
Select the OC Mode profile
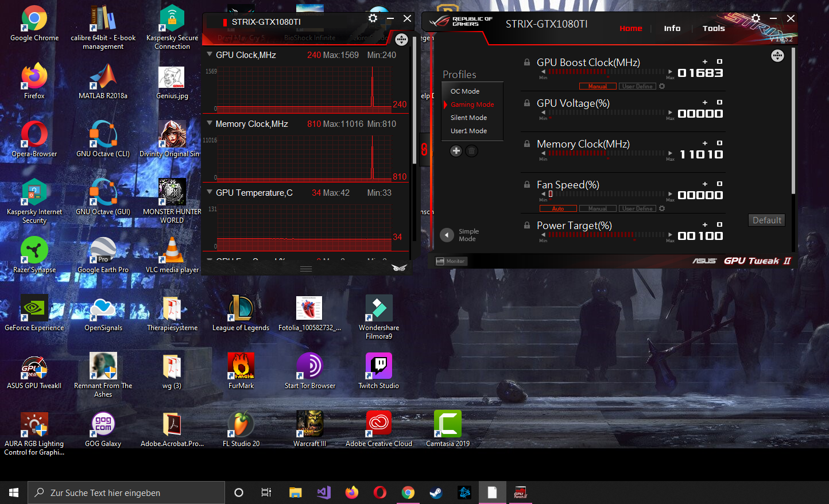465,91
